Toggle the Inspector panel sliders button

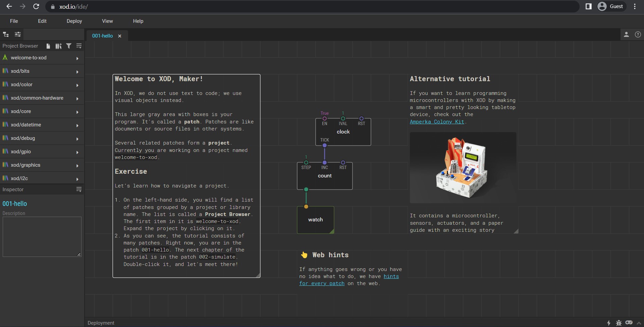click(18, 35)
